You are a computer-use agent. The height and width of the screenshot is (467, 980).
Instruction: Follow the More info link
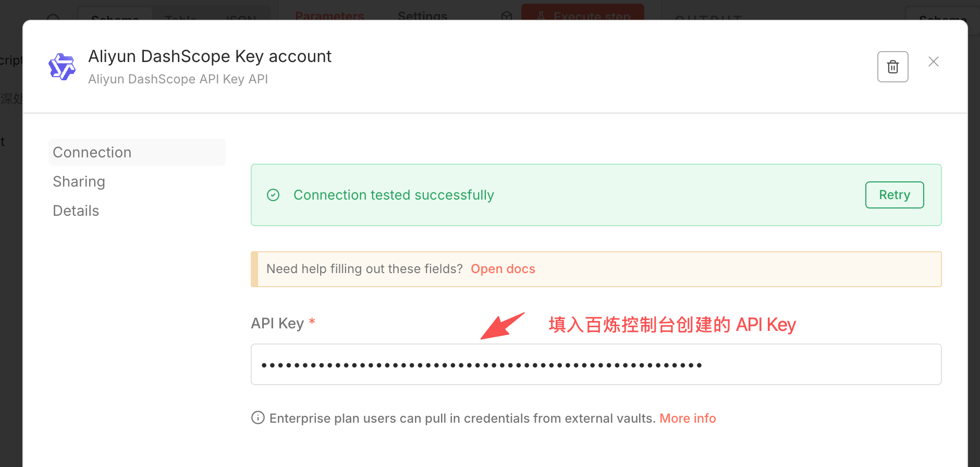688,419
